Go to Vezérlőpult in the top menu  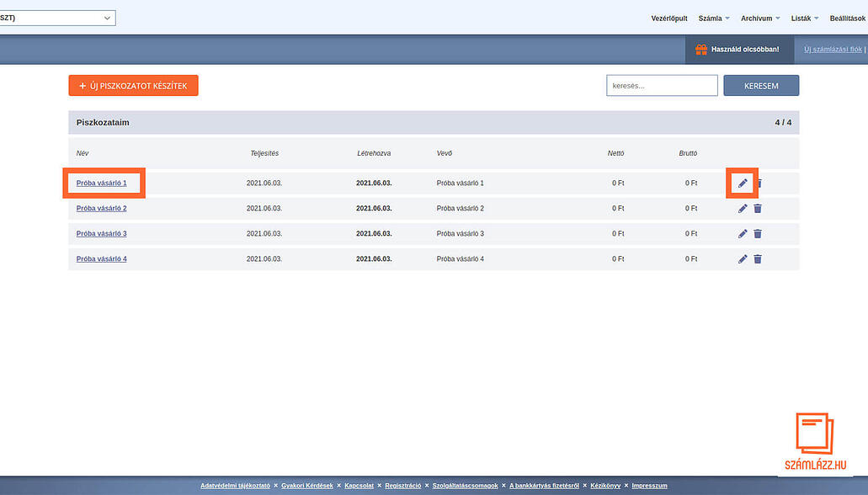[669, 19]
